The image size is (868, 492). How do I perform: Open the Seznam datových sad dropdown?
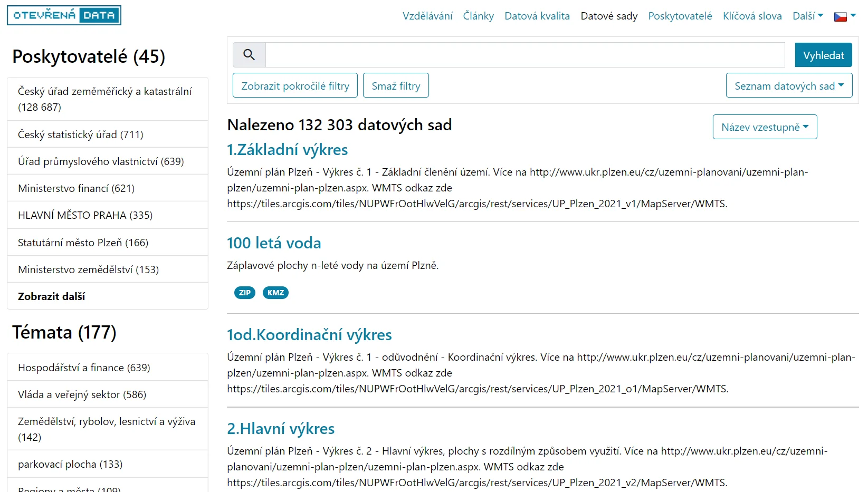click(x=789, y=85)
